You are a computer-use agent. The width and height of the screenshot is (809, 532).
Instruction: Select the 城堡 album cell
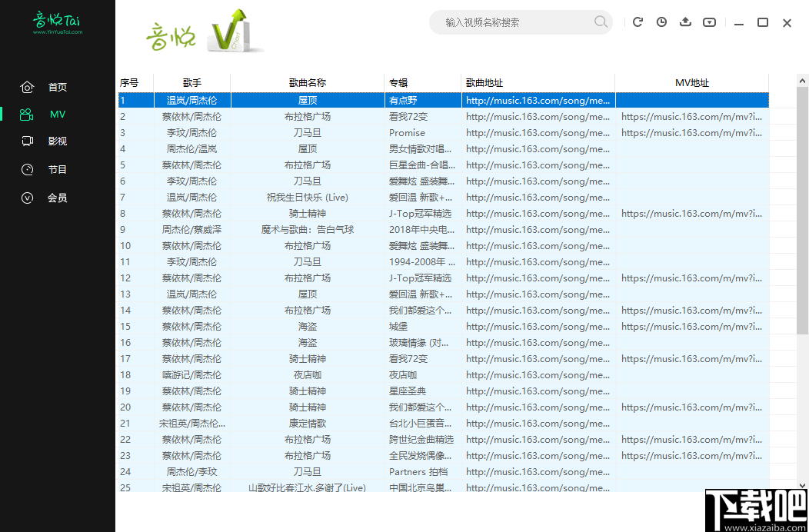click(x=423, y=326)
